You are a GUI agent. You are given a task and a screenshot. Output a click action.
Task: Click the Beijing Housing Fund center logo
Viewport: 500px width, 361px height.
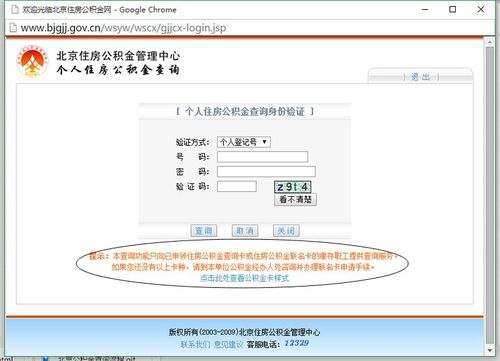tap(32, 61)
